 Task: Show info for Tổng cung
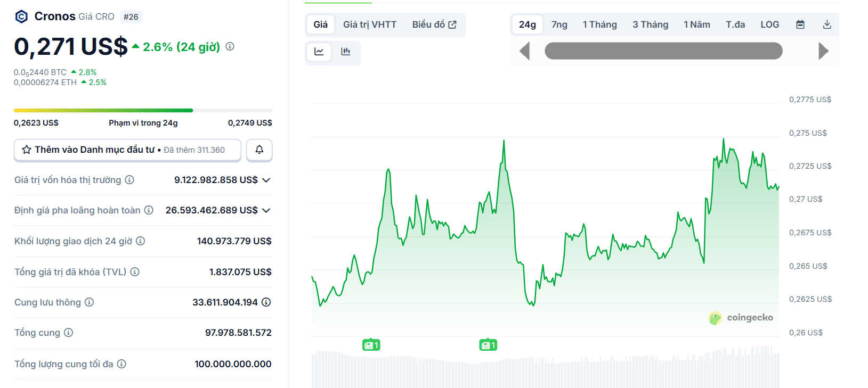pos(68,333)
